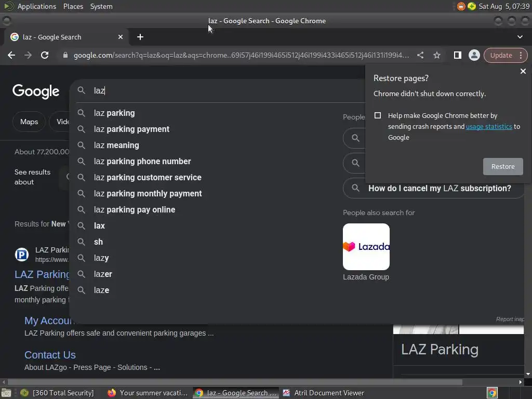Open the 'Contact Us' sitelink
The height and width of the screenshot is (399, 532).
point(50,355)
